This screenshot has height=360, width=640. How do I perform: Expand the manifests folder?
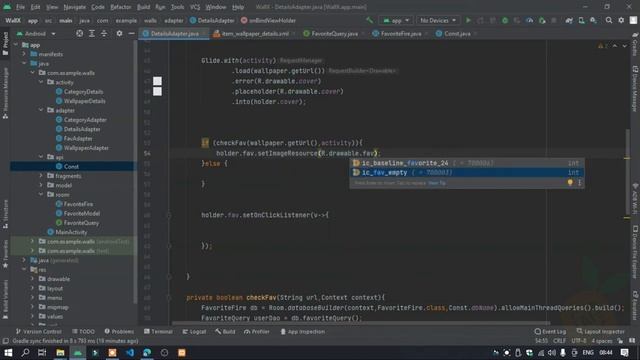pyautogui.click(x=24, y=54)
